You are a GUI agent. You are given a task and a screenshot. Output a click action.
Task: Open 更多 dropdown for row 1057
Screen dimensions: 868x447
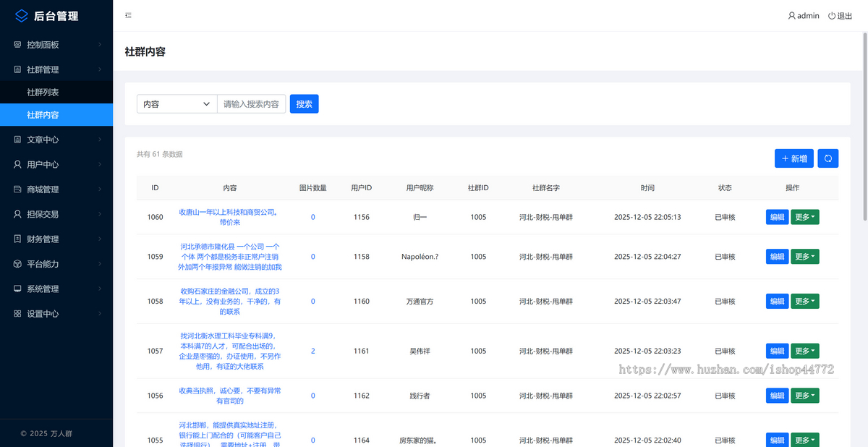tap(804, 351)
